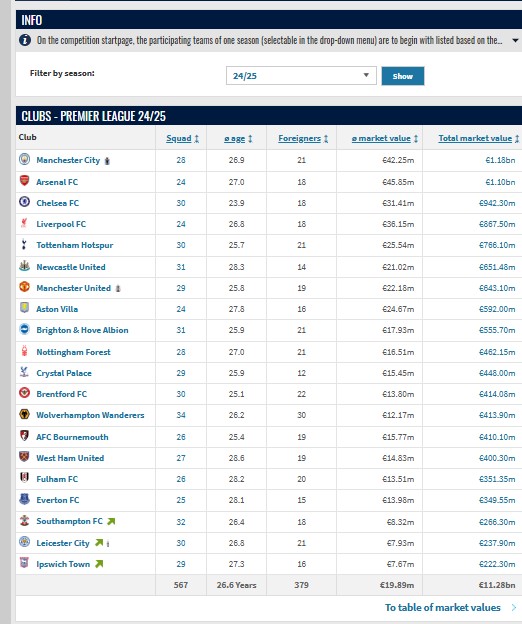Viewport: 522px width, 624px height.
Task: Click the Southampton FC club crest
Action: pyautogui.click(x=25, y=520)
